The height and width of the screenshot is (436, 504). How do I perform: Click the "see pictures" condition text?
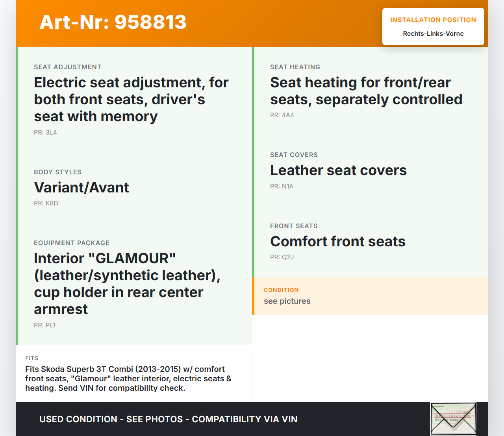point(287,301)
